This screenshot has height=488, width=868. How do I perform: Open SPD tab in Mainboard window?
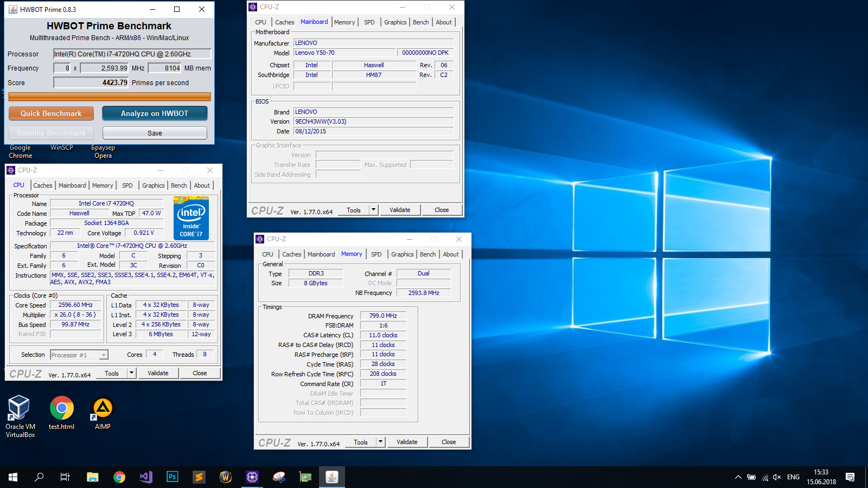pyautogui.click(x=369, y=22)
